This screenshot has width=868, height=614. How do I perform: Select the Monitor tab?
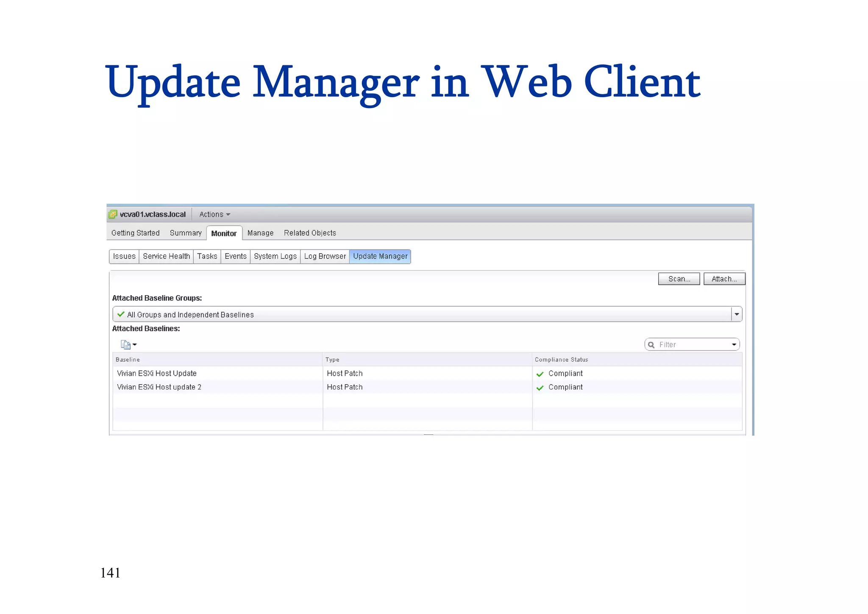[224, 233]
